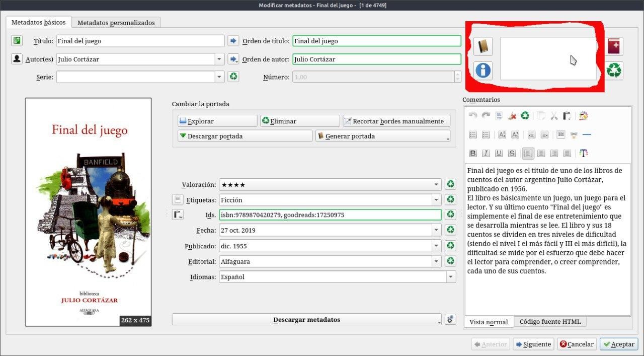Open the Publicado date dropdown
This screenshot has width=644, height=356.
436,246
